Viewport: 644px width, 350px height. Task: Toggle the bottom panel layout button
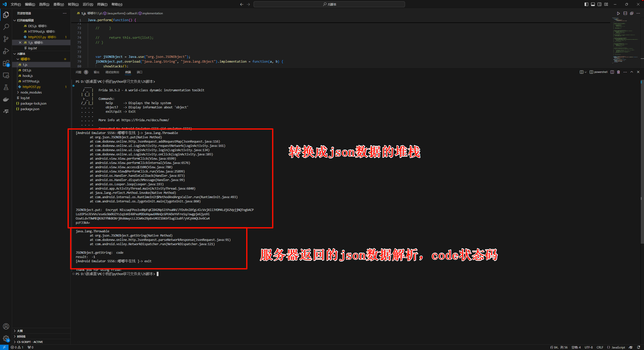click(x=593, y=4)
